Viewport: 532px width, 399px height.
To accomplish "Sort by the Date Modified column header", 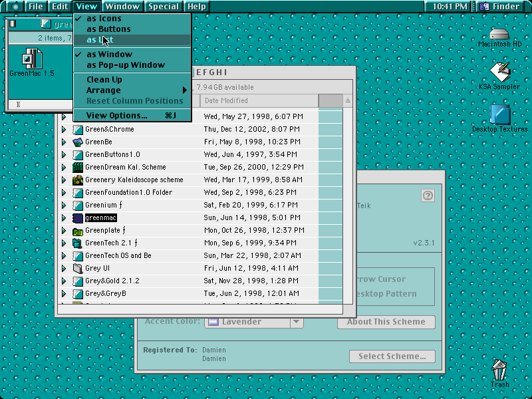I will 259,101.
